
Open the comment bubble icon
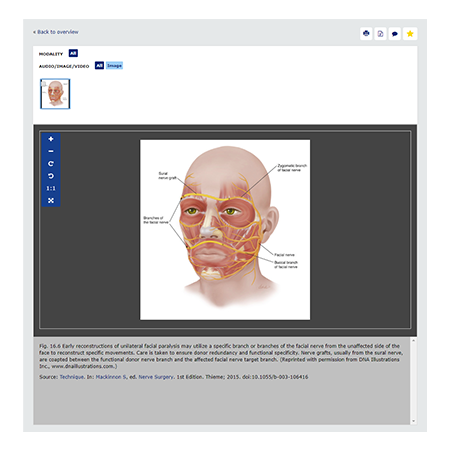[x=395, y=34]
